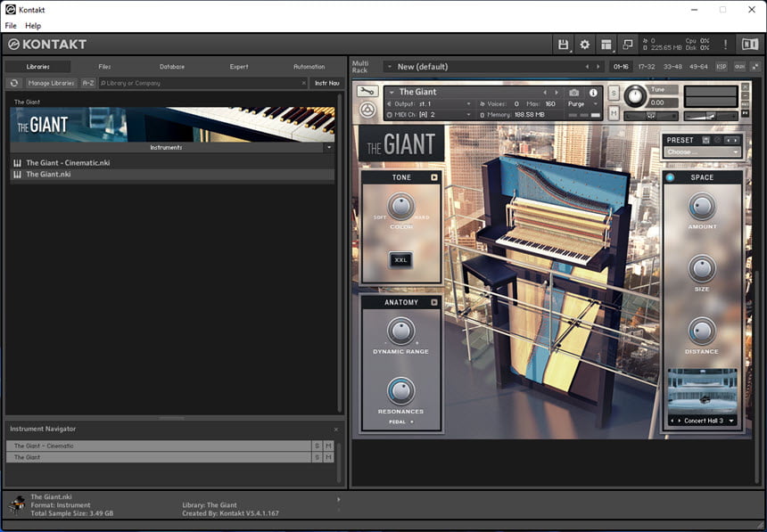
Task: Solo The Giant row in Instrument Navigator
Action: click(x=317, y=457)
